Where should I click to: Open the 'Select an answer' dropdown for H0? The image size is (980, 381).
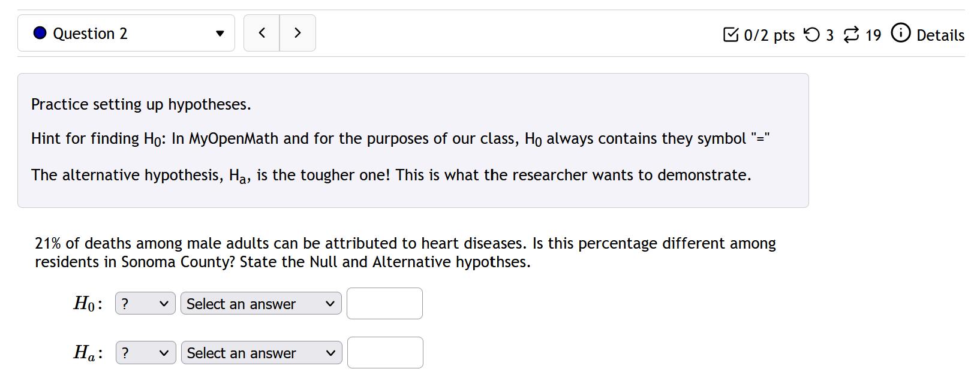pos(260,303)
